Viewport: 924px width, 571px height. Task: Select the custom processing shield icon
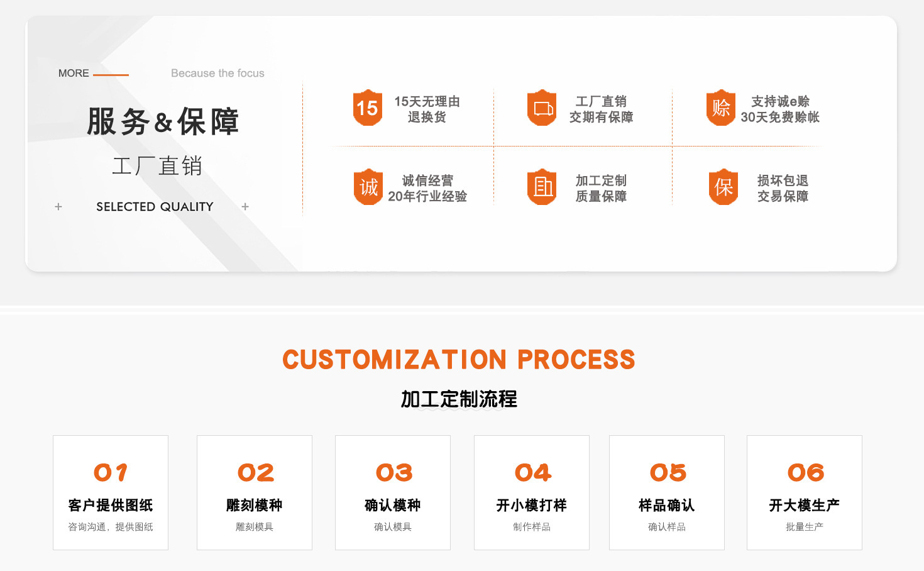point(542,187)
